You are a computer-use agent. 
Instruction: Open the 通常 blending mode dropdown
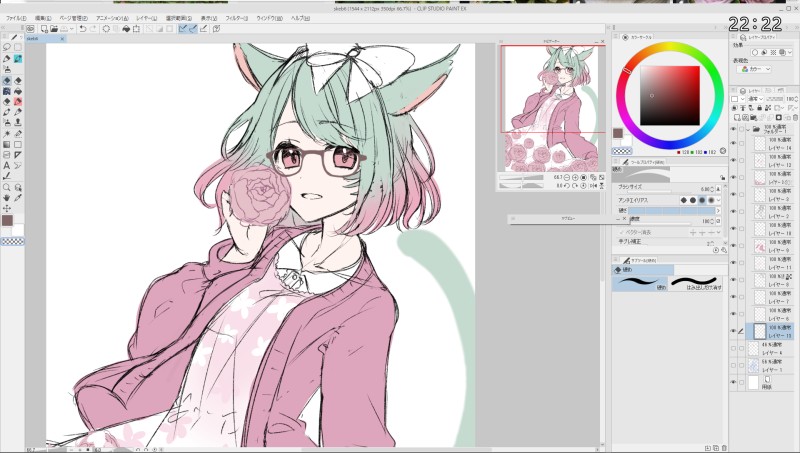click(x=756, y=99)
